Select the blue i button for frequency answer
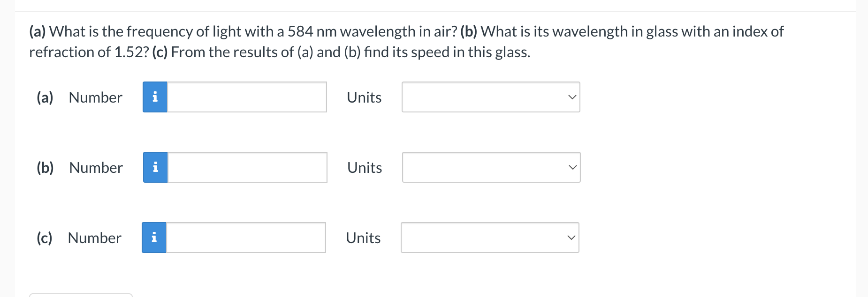868x297 pixels. [x=154, y=97]
